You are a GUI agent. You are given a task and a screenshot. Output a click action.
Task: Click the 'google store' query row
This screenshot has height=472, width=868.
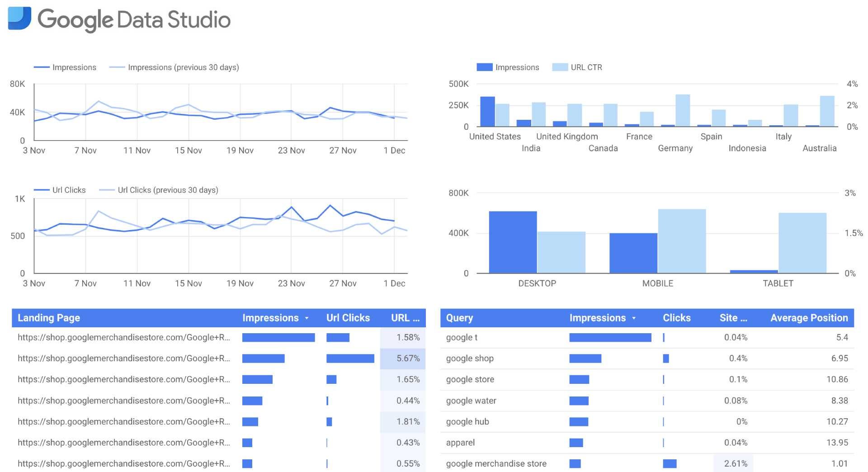pos(647,379)
